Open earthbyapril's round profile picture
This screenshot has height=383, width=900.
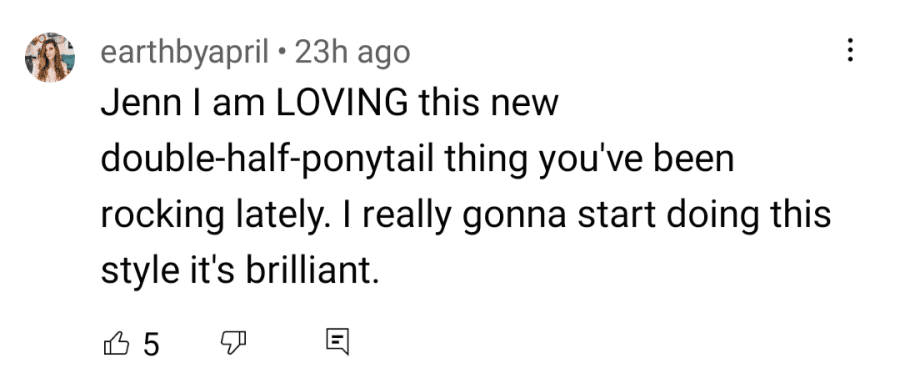[50, 57]
